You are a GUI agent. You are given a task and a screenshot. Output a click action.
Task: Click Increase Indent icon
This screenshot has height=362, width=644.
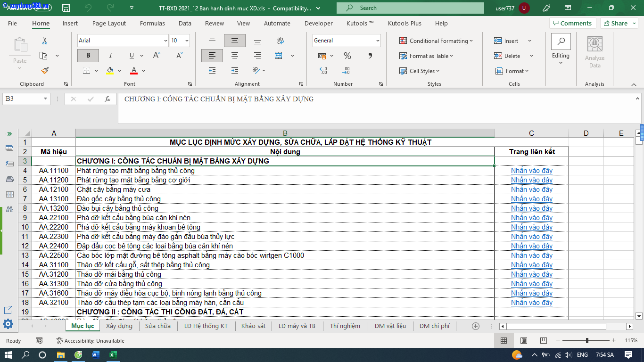pos(234,71)
